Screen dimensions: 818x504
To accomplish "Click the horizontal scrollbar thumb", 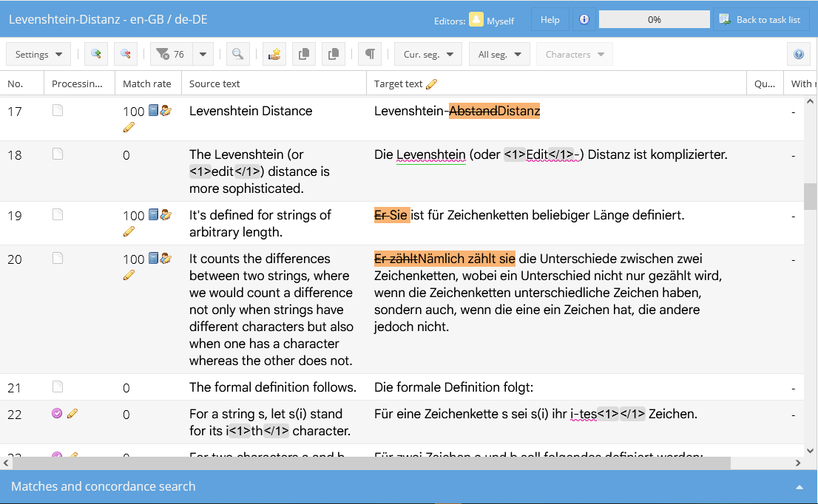I will click(x=371, y=463).
